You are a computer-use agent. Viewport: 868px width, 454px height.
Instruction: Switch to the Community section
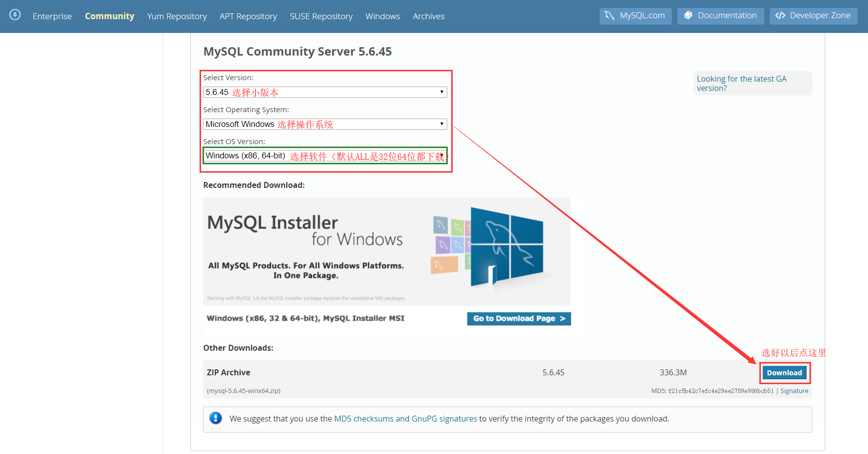110,16
